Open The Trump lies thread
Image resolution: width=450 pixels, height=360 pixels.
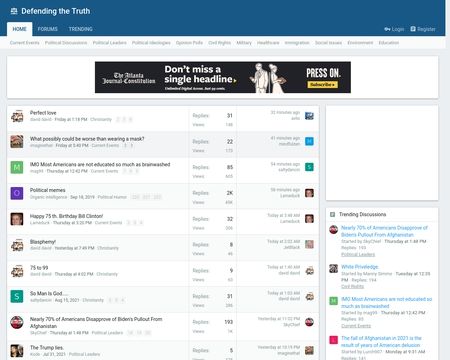pyautogui.click(x=47, y=347)
